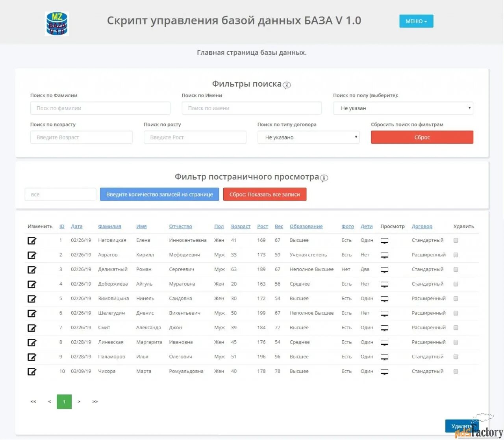Focus the records-per-page field showing все
Viewport: 504px width, 440px height.
click(60, 195)
